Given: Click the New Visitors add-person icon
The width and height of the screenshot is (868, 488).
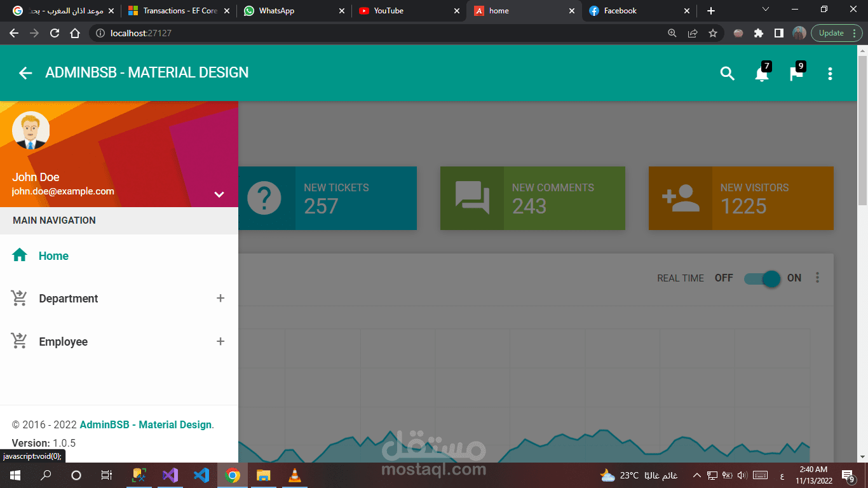Looking at the screenshot, I should (x=681, y=198).
